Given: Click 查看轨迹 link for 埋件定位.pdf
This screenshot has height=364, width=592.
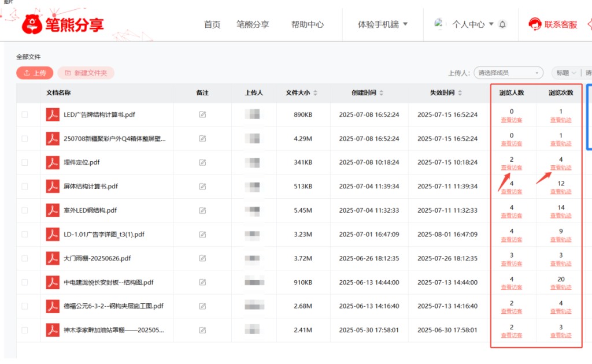Looking at the screenshot, I should point(561,168).
